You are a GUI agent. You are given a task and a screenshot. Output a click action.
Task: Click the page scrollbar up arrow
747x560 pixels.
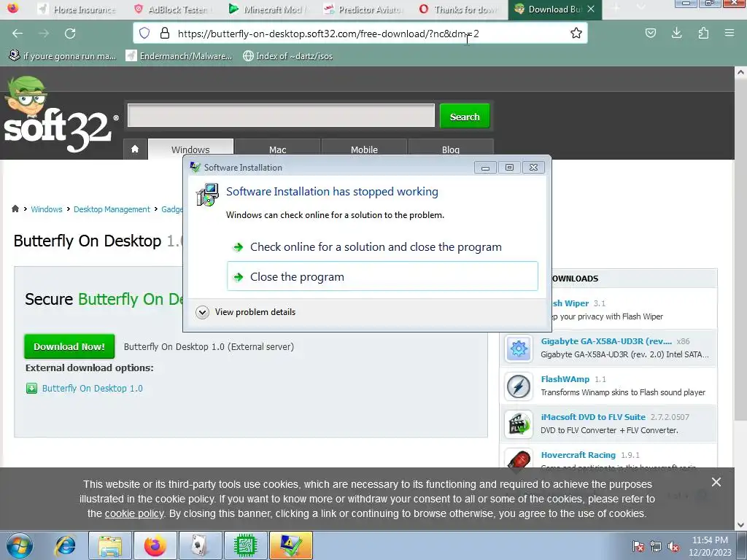point(740,72)
